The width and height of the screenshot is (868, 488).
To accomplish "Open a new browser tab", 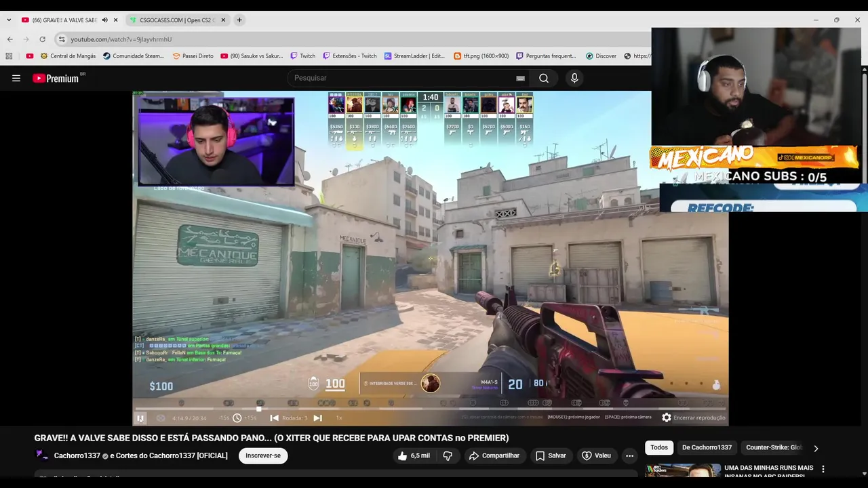I will (x=239, y=20).
